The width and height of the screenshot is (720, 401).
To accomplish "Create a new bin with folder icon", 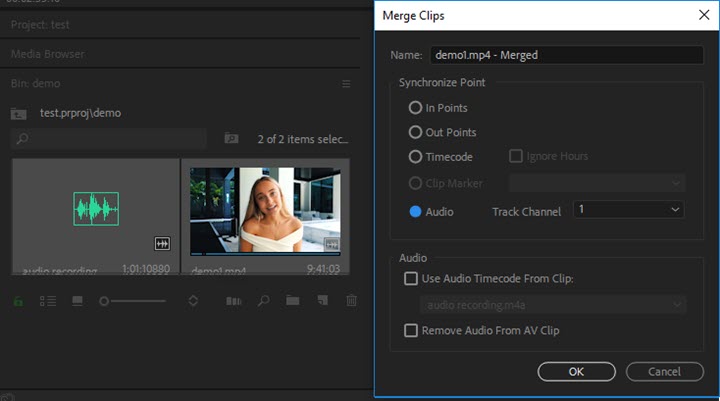I will pyautogui.click(x=293, y=300).
